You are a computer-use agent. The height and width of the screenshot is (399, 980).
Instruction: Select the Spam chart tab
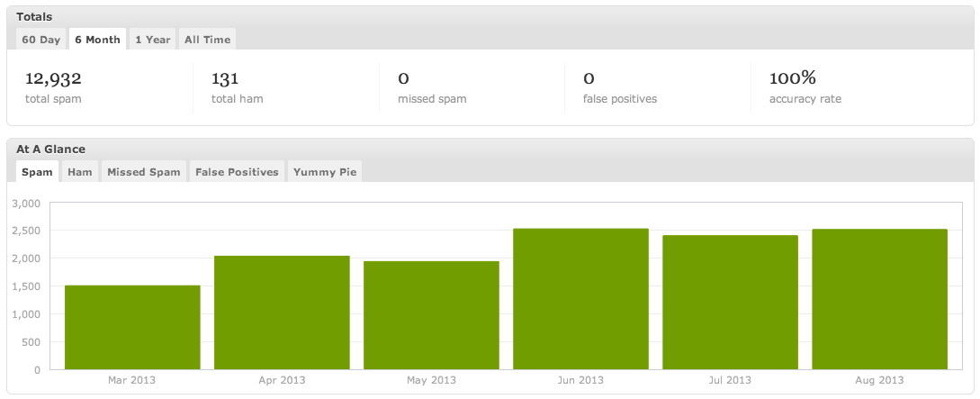click(x=37, y=172)
